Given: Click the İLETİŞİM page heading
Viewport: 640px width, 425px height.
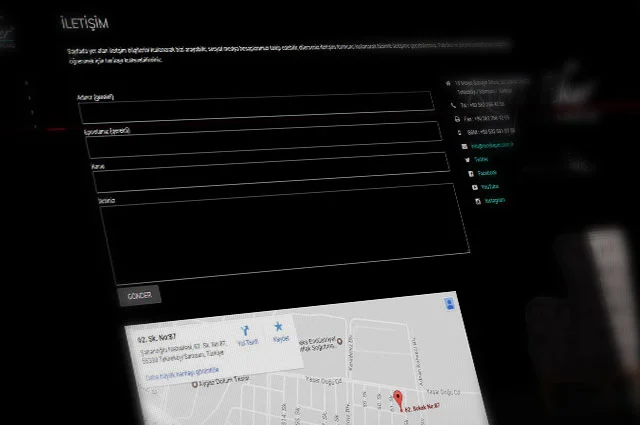Looking at the screenshot, I should (x=85, y=23).
